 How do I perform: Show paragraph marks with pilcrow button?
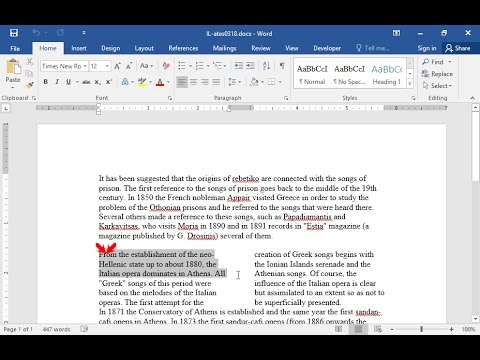click(282, 66)
